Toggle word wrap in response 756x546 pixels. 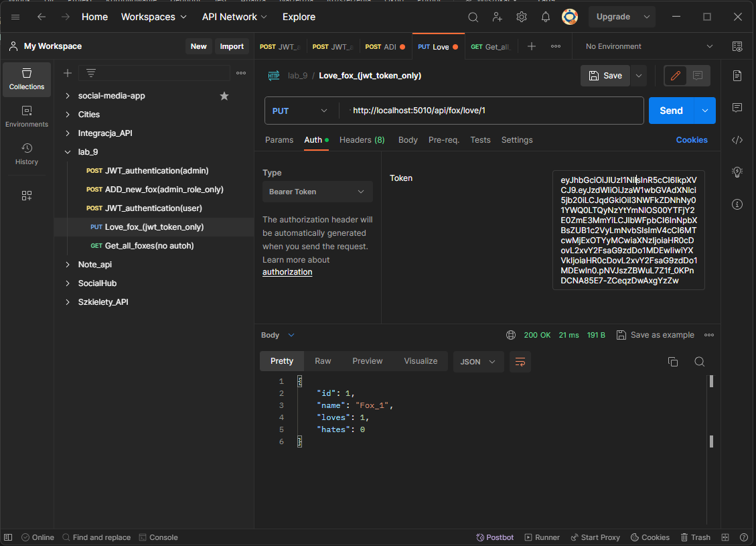520,362
